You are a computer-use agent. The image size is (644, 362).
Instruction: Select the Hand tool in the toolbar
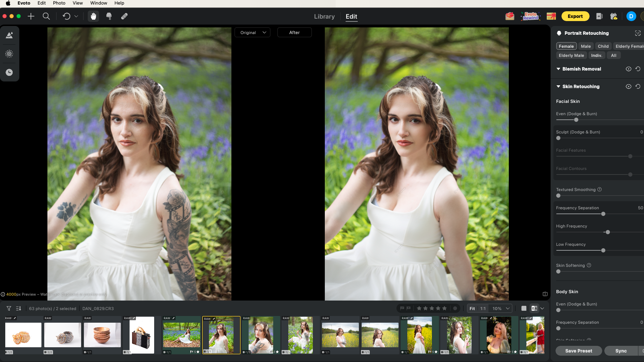(93, 16)
